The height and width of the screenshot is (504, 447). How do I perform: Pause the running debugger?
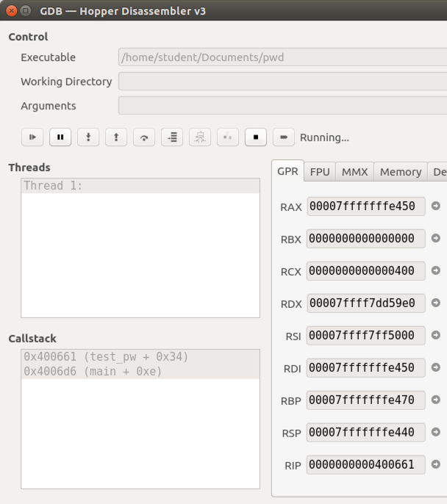click(60, 137)
